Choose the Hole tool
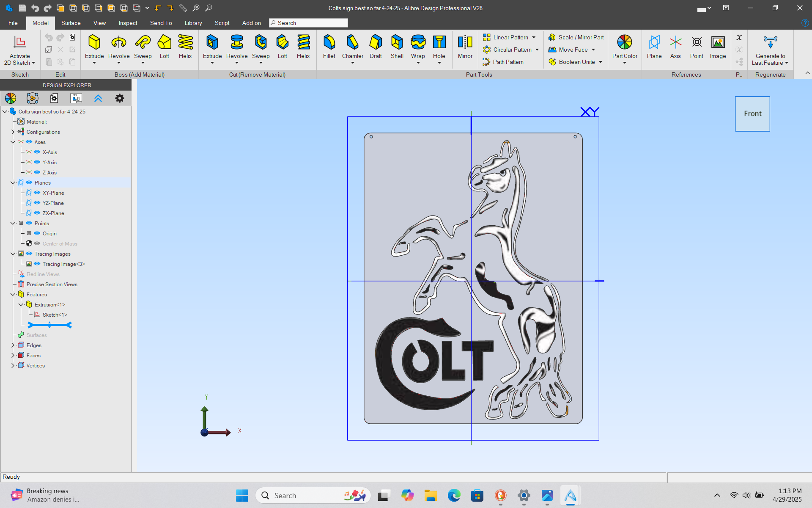 439,47
